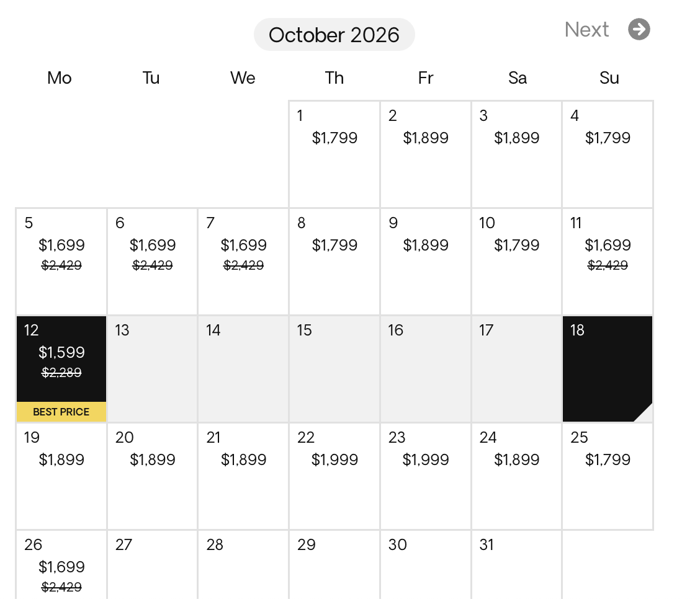This screenshot has width=700, height=599.
Task: Open the October 2026 month selector
Action: 334,35
